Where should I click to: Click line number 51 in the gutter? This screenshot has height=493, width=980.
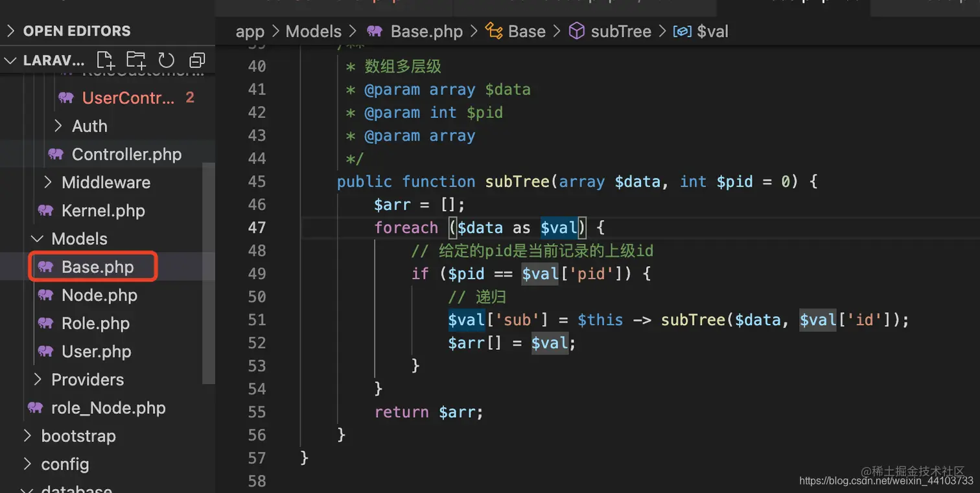tap(257, 320)
